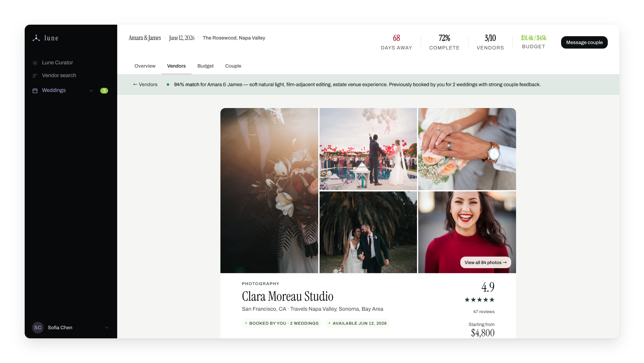Open the Budget tab

coord(206,66)
